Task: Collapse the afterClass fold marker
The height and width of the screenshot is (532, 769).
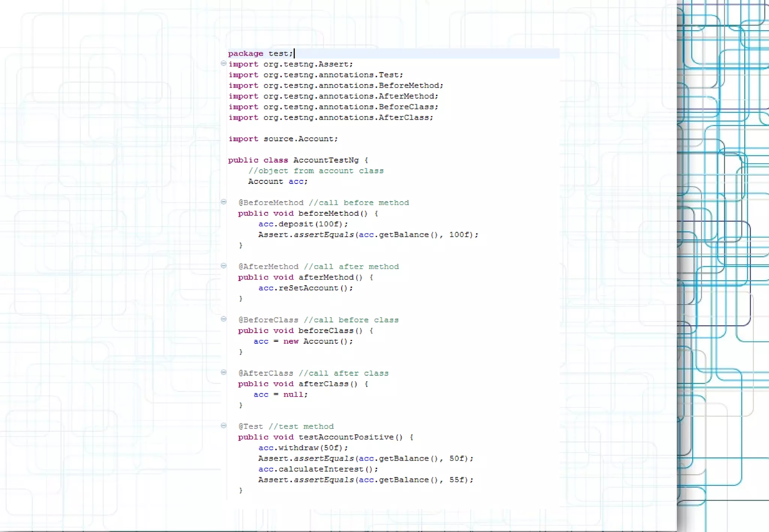Action: [223, 372]
